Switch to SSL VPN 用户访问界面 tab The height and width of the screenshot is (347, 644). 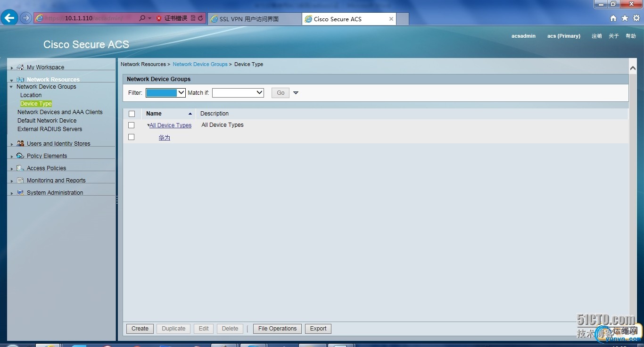point(254,19)
